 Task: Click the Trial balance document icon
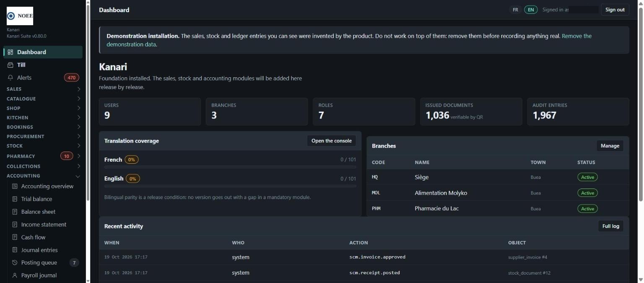(x=15, y=199)
